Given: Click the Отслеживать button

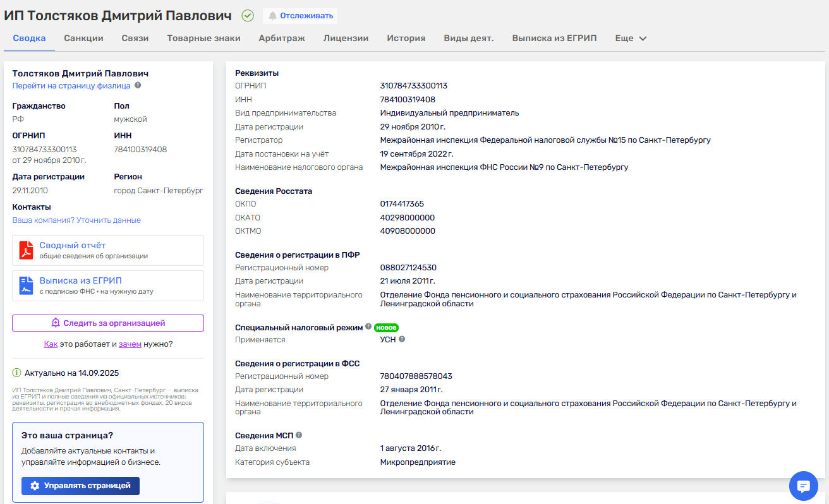Looking at the screenshot, I should 300,16.
